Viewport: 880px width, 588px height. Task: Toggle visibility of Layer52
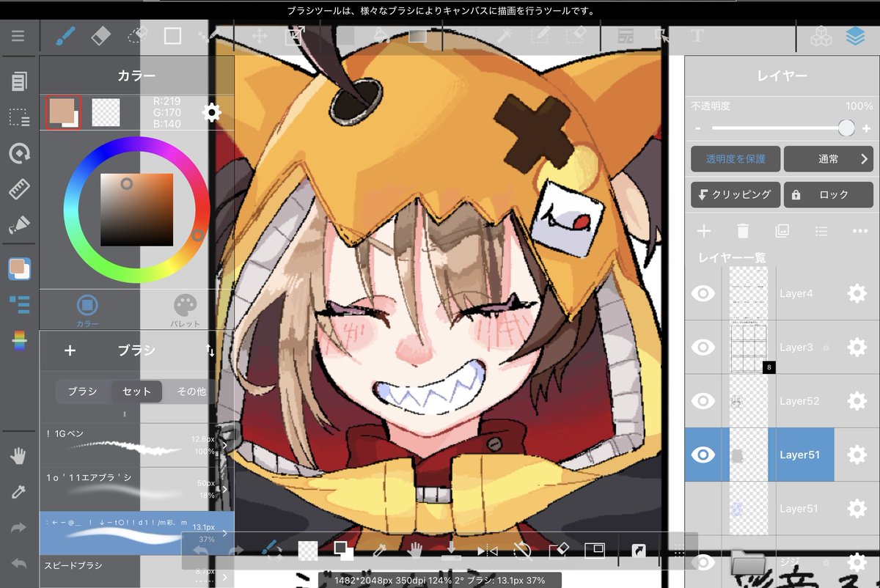click(x=703, y=401)
